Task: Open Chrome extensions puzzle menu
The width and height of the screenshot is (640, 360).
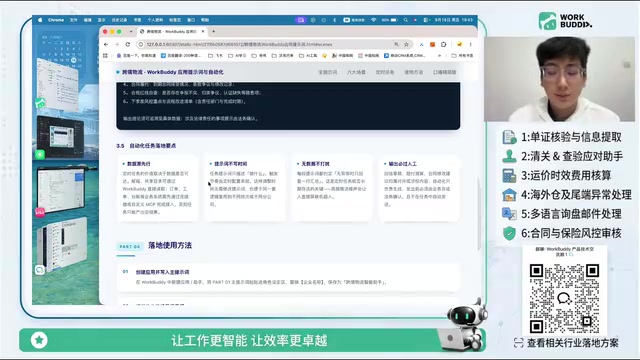Action: pos(444,44)
